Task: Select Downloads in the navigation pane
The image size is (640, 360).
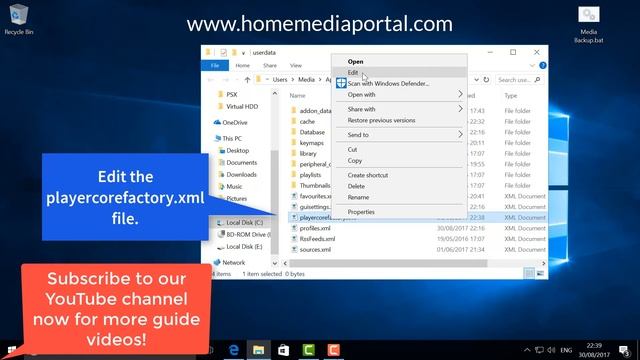Action: pos(241,174)
